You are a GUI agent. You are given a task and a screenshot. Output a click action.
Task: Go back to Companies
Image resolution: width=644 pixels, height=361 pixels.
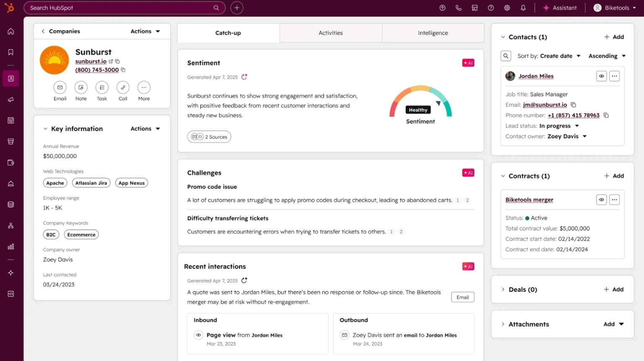point(60,31)
